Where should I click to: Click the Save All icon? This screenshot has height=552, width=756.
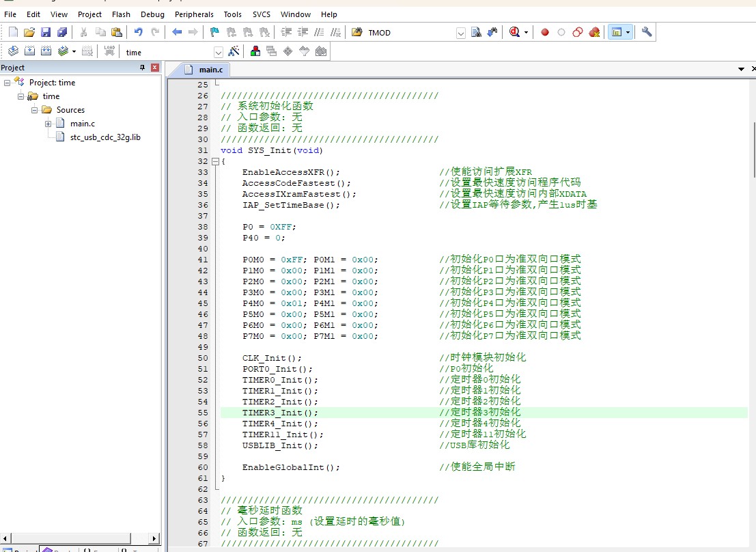point(62,32)
